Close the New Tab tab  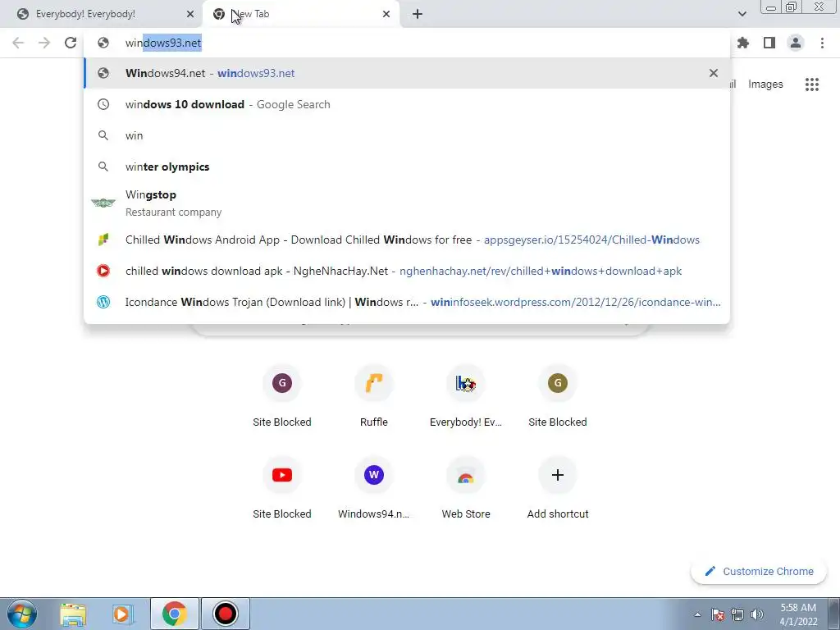[386, 14]
